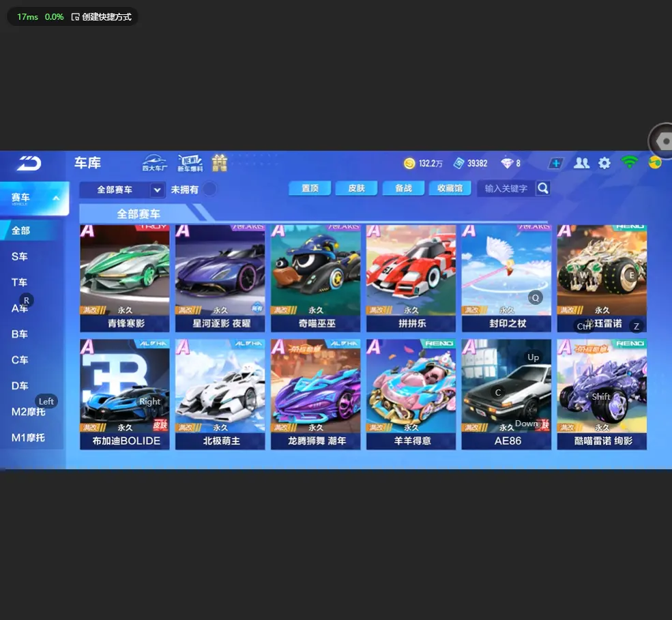Screen dimensions: 672x620
Task: Focus the 输入关键字 search field
Action: coord(506,188)
